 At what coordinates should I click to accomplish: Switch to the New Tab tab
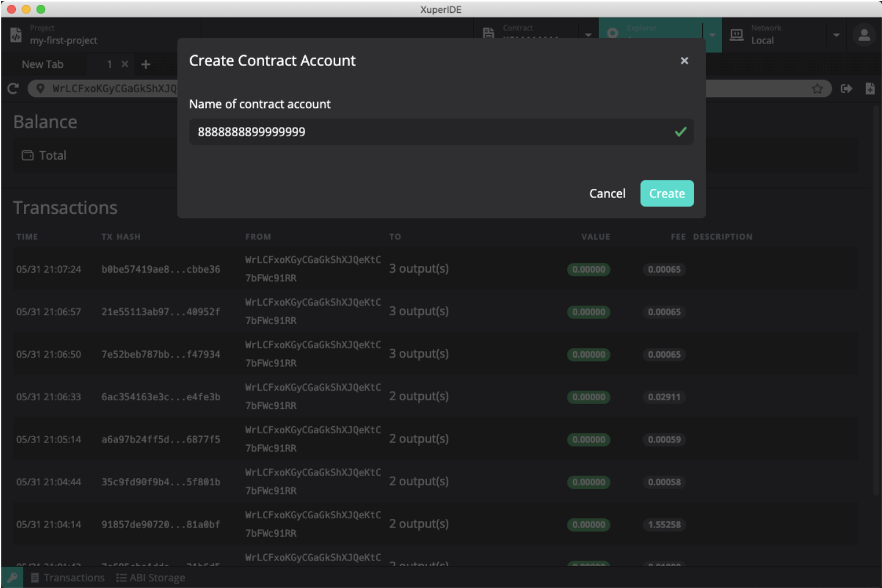pos(42,64)
